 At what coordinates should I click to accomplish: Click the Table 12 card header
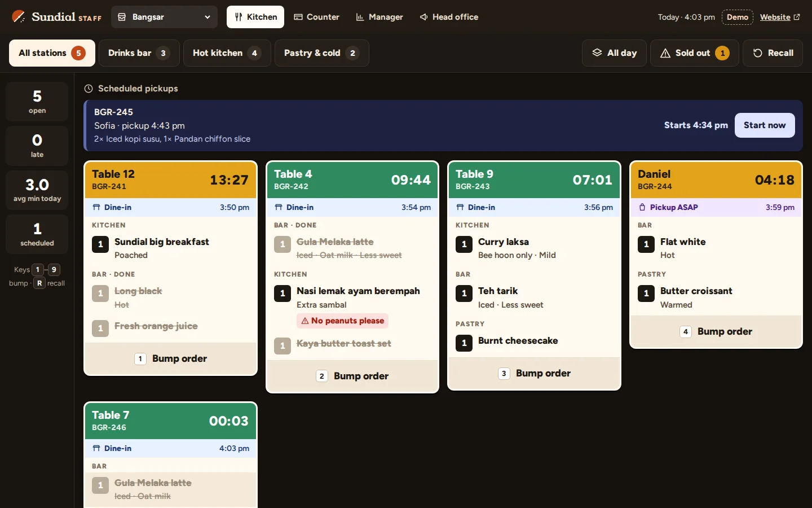[x=171, y=180]
